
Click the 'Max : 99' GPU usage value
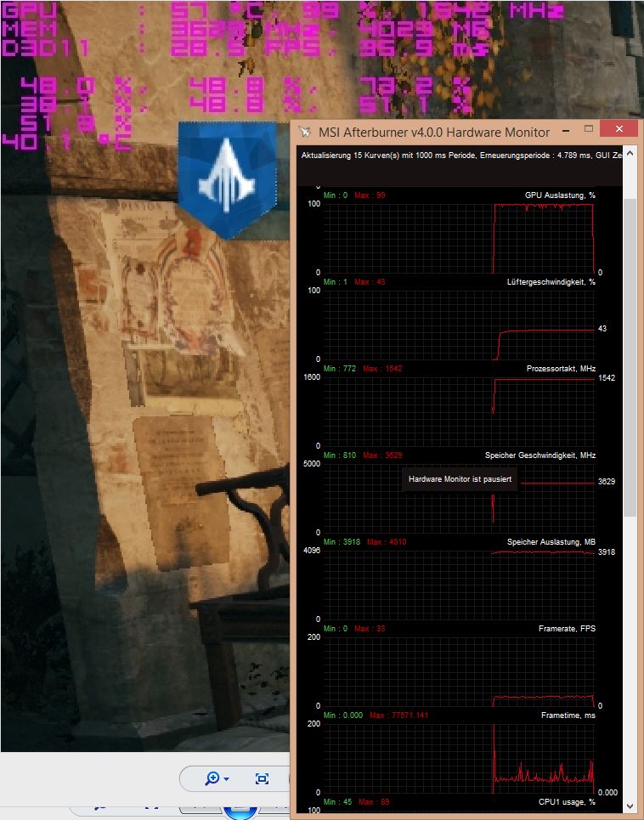pyautogui.click(x=370, y=195)
